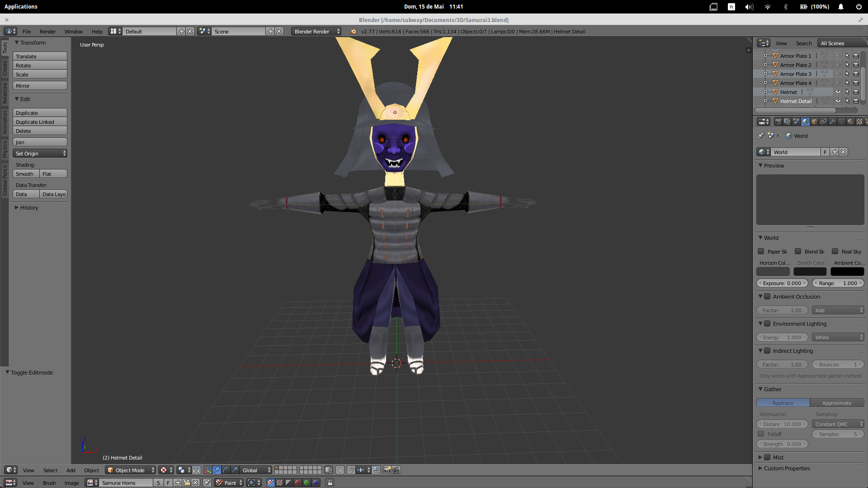Open the Scene properties tab icon
Screen dimensions: 868x488
pos(796,122)
